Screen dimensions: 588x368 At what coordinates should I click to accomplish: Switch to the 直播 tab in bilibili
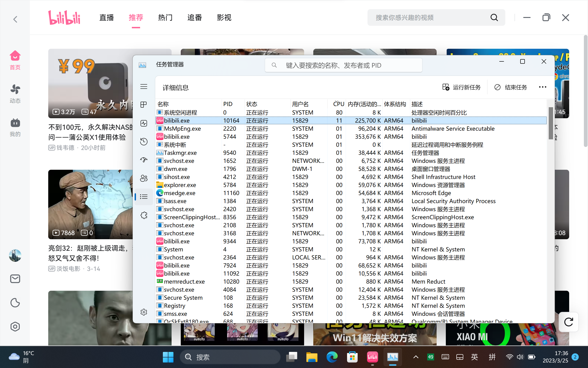click(x=106, y=17)
